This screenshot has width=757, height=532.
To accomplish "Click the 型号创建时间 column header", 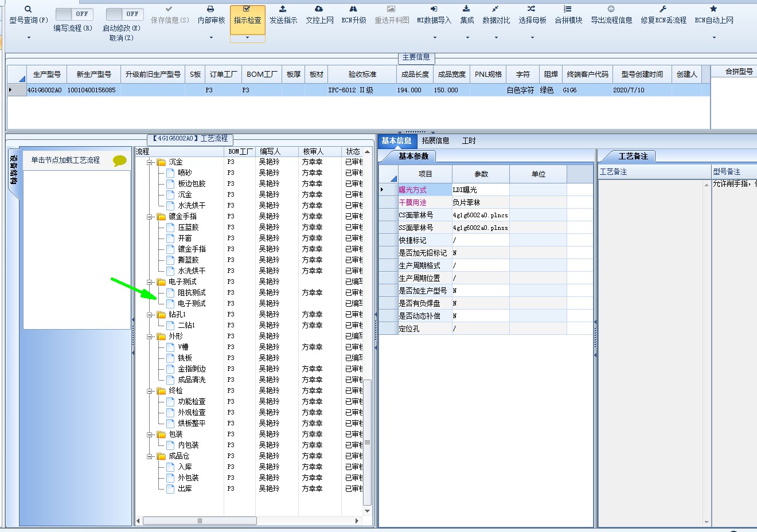I will click(x=642, y=75).
